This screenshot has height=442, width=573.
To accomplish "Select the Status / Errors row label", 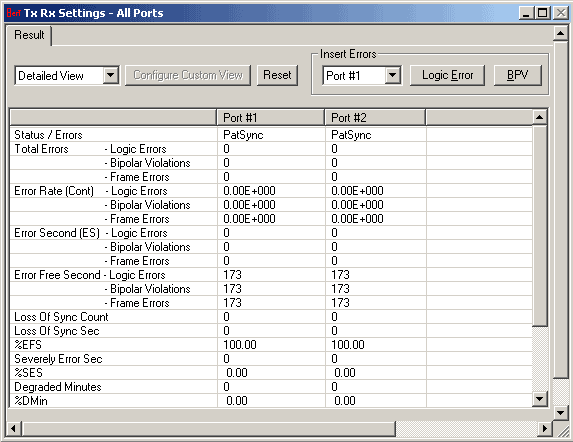I will coord(48,135).
